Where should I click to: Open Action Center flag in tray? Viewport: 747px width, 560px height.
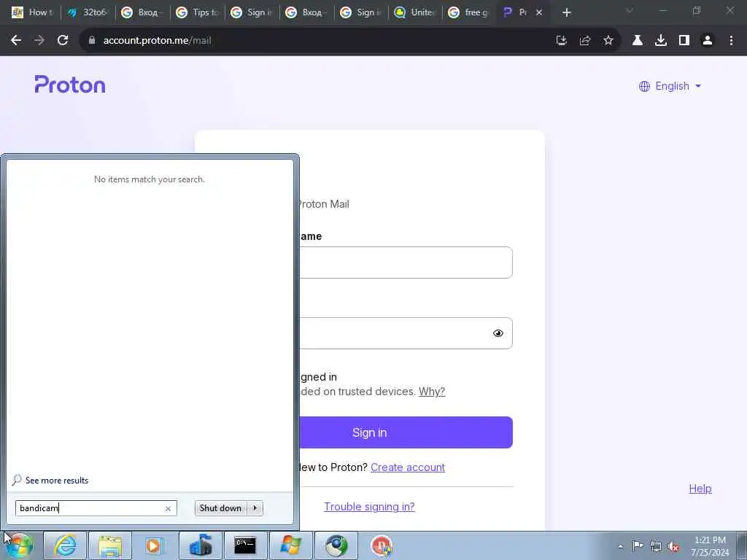pos(638,546)
